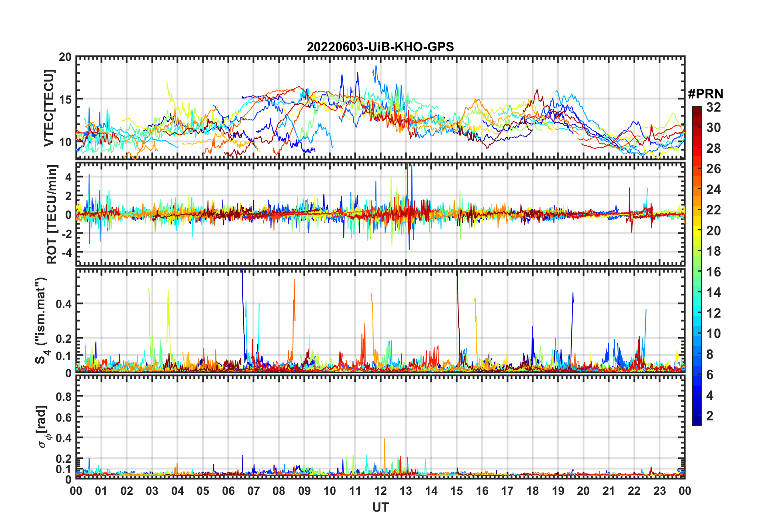
Task: Click PRN colorbar tick label 10
Action: click(713, 334)
